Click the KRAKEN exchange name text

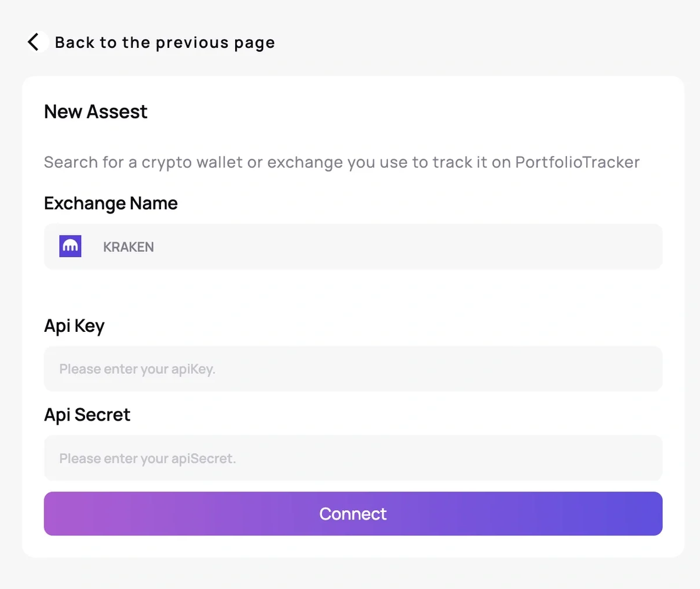pyautogui.click(x=128, y=247)
